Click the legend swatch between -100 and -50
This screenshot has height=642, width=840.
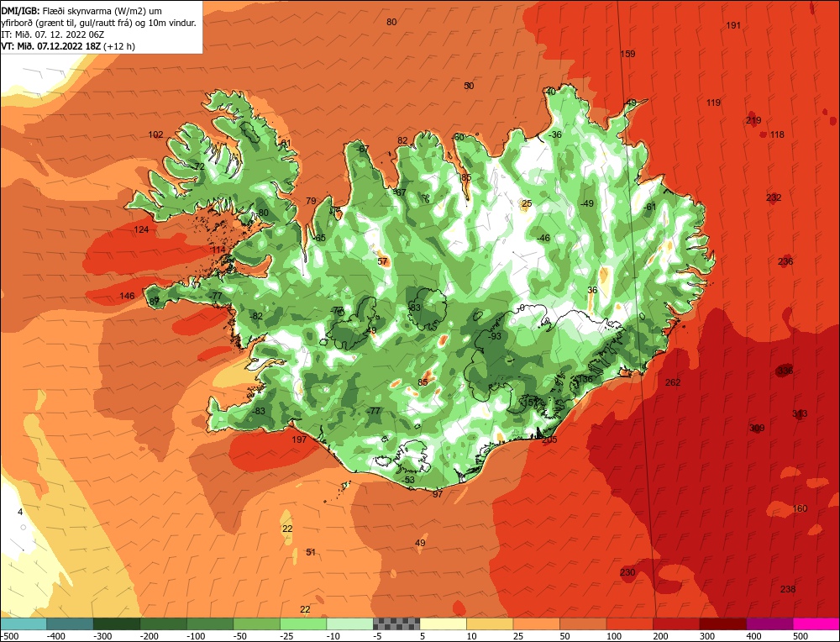pyautogui.click(x=210, y=624)
